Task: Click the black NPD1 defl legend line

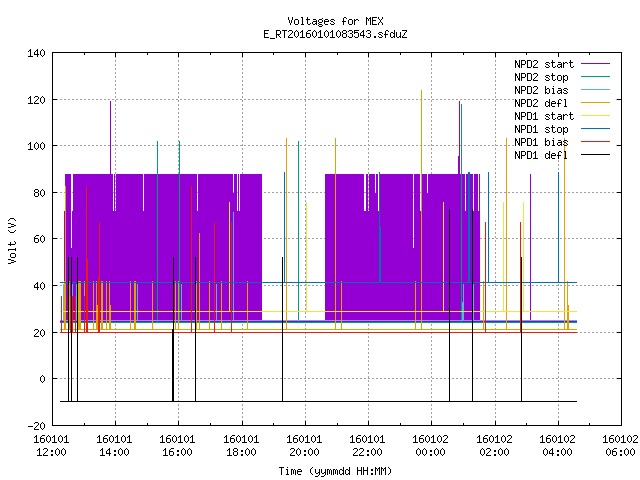Action: point(595,155)
